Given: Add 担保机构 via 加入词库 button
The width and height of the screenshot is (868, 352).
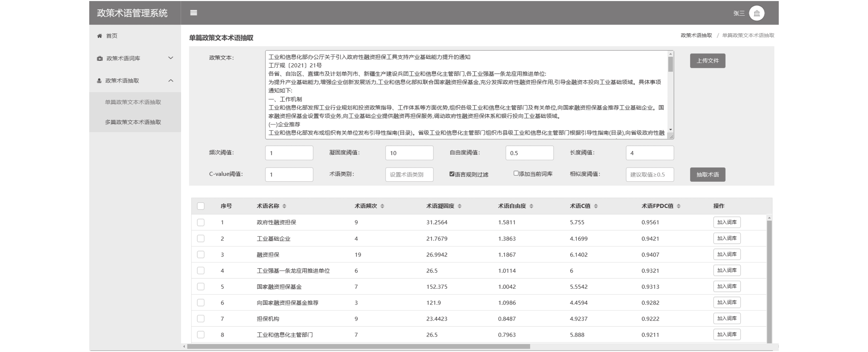Looking at the screenshot, I should coord(727,318).
